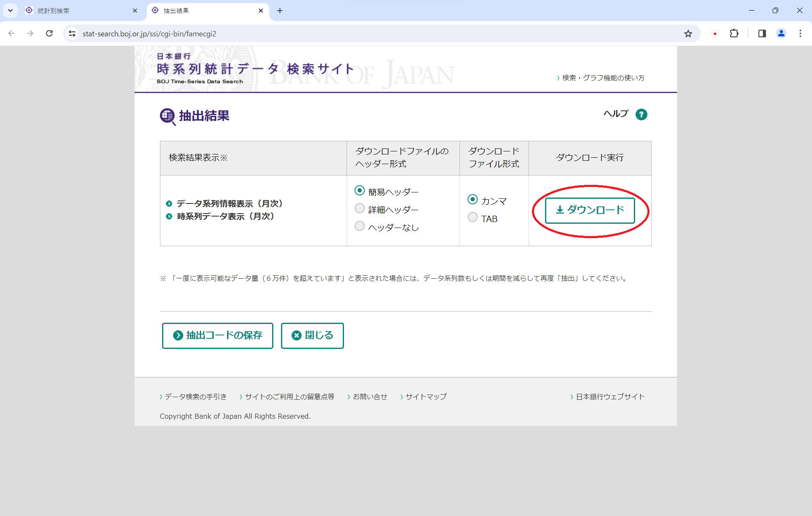Click the green Help question mark icon
The height and width of the screenshot is (516, 812).
pyautogui.click(x=641, y=115)
